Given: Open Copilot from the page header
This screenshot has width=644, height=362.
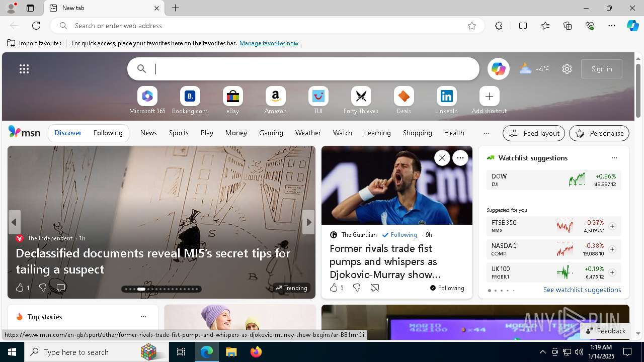Looking at the screenshot, I should [498, 69].
